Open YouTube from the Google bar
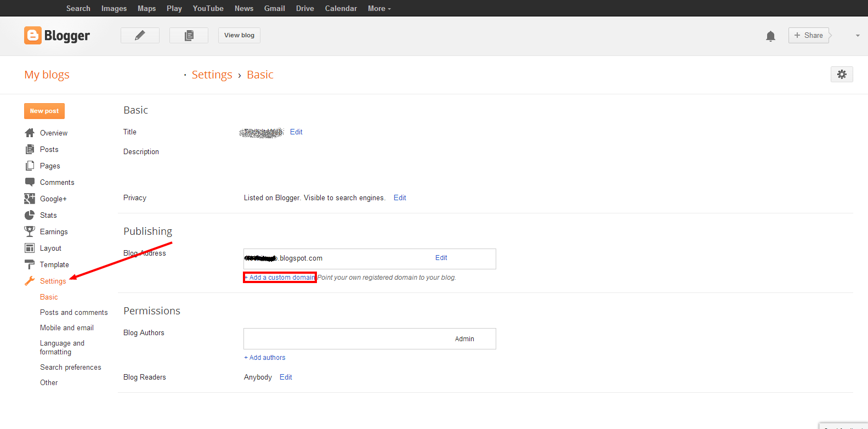Image resolution: width=868 pixels, height=429 pixels. [x=208, y=8]
